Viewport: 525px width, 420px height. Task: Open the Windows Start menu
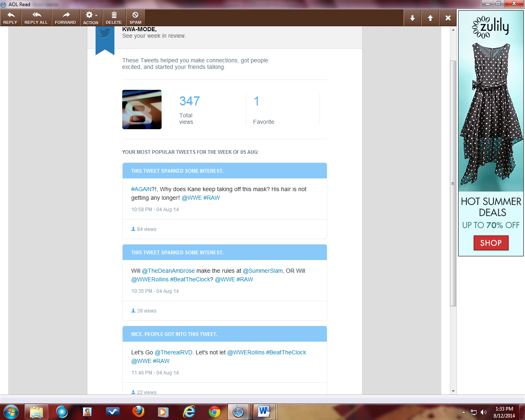click(11, 412)
